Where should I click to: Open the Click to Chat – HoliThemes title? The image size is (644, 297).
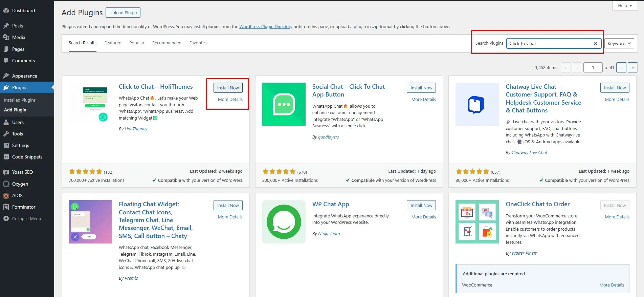pos(156,87)
